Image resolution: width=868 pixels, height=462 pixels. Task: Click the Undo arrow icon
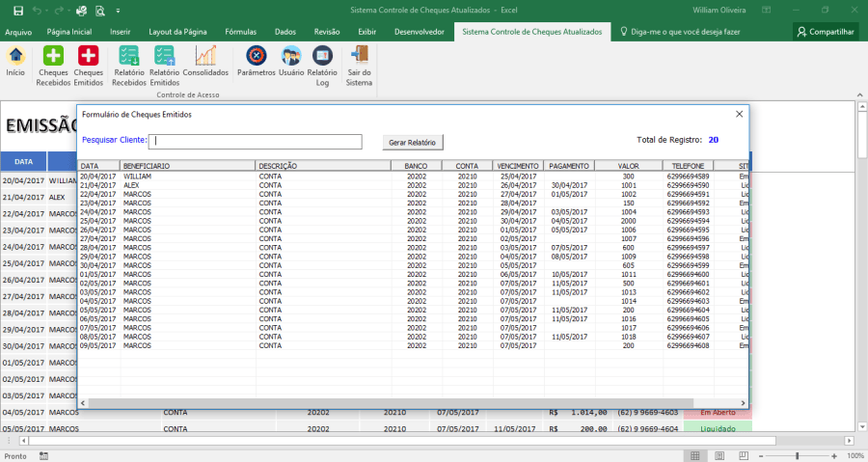click(37, 11)
